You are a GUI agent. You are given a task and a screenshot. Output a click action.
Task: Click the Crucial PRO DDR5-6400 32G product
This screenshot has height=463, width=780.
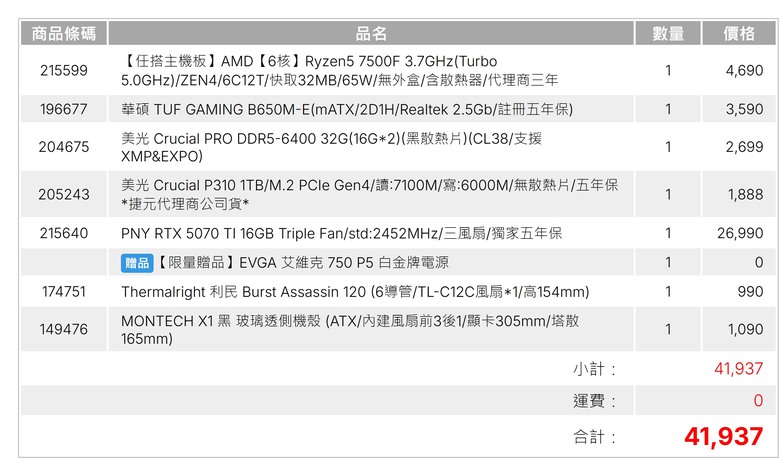pos(331,147)
